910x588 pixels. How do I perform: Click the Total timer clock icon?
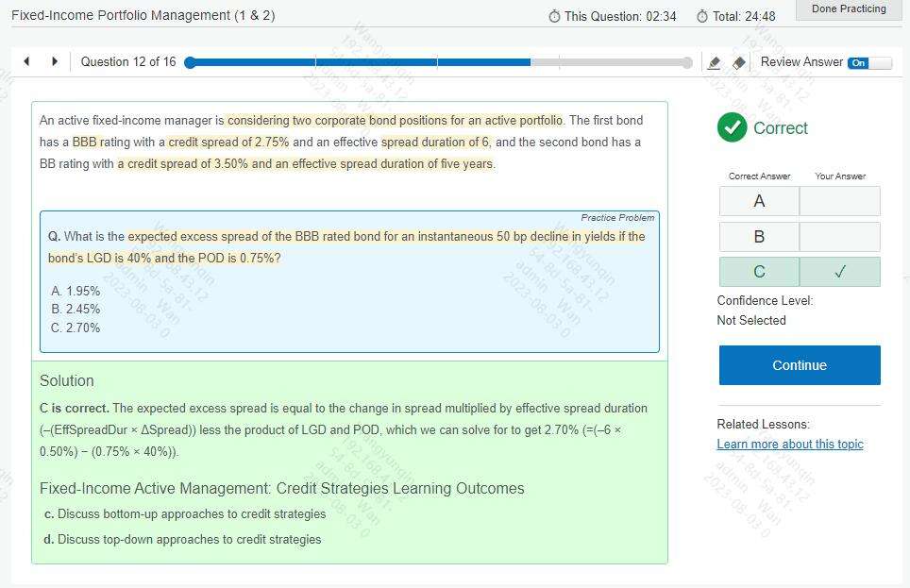702,17
